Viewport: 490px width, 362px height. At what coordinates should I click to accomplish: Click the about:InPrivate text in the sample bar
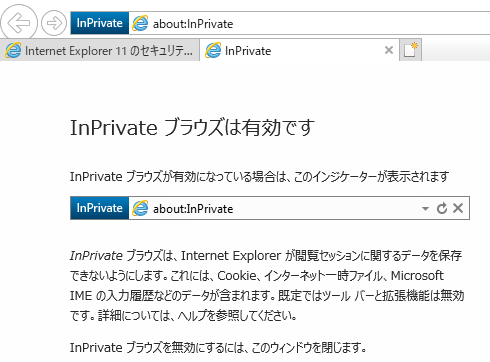[193, 209]
